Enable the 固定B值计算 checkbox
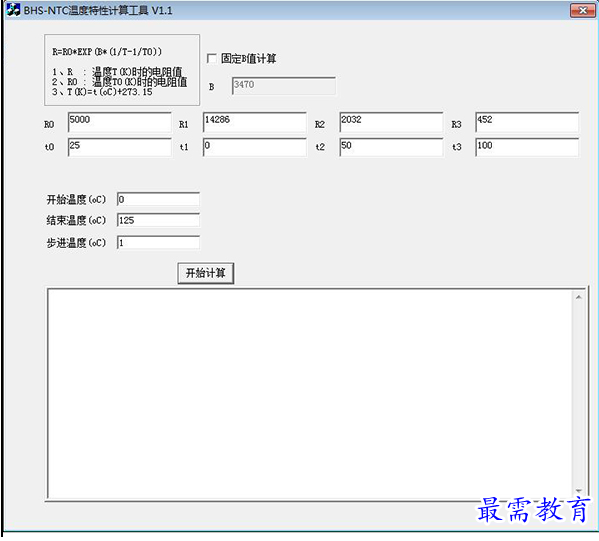The width and height of the screenshot is (599, 541). (211, 58)
